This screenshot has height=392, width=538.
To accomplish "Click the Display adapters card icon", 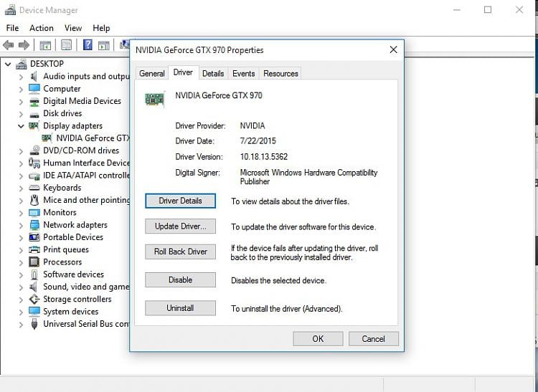I will tap(34, 125).
